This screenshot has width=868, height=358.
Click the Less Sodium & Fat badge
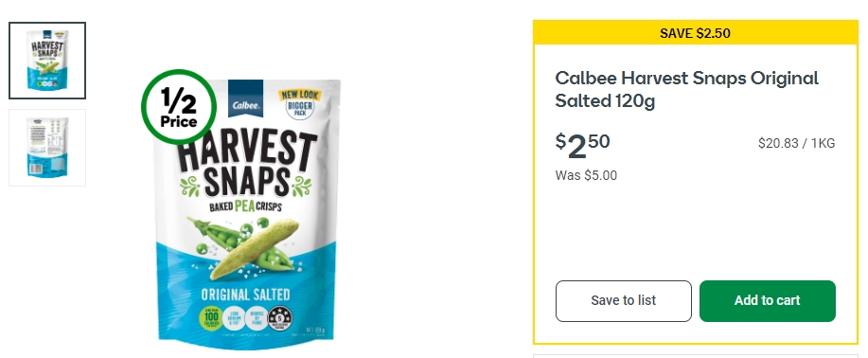(234, 318)
